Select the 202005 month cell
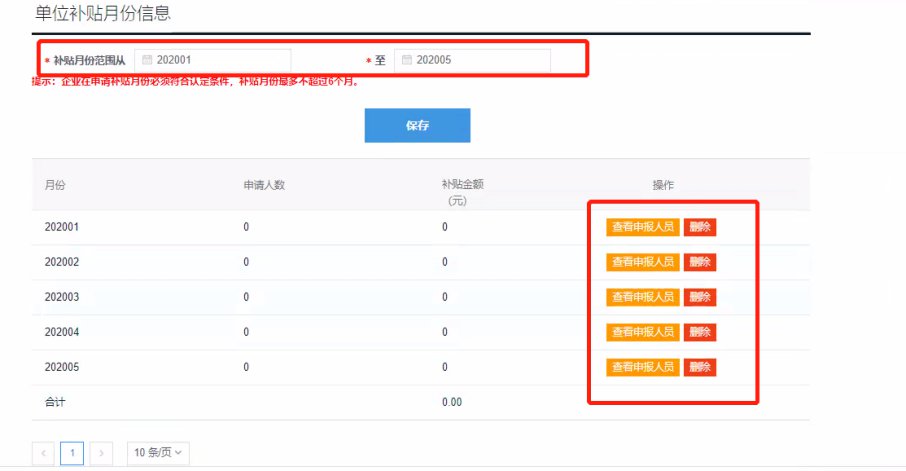Screen dimensions: 906x471 pos(62,367)
